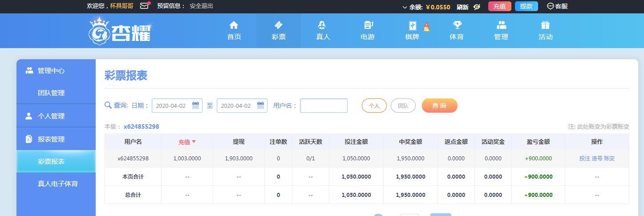This screenshot has width=644, height=216.
Task: Open calendar icon of start date
Action: point(195,106)
